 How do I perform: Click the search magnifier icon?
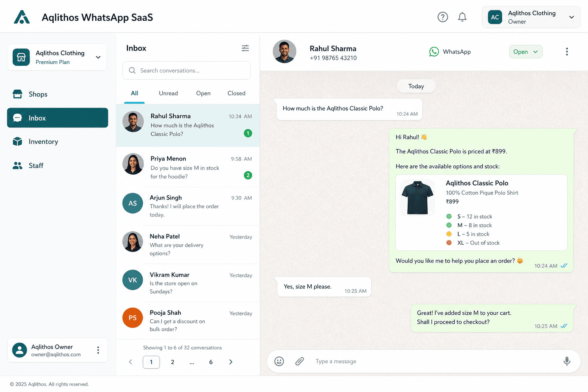tap(132, 70)
